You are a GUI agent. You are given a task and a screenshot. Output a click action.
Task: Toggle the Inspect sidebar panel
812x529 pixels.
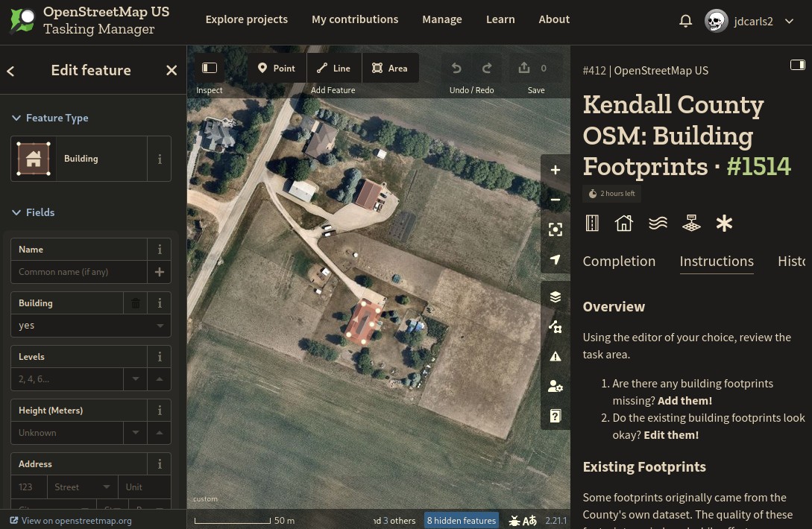210,69
